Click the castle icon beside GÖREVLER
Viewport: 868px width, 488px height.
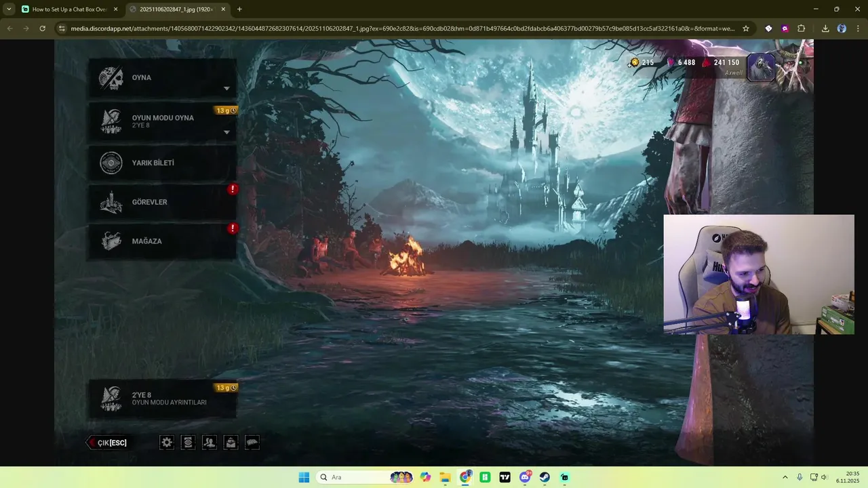[111, 202]
